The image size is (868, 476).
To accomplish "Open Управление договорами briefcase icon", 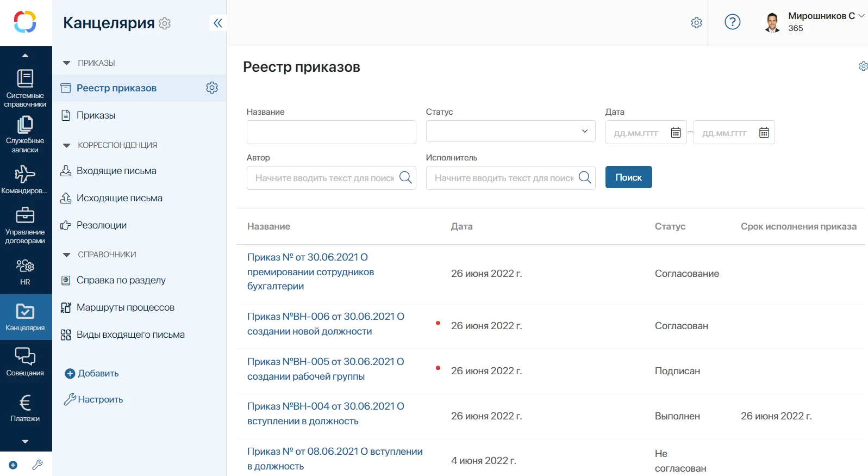I will tap(25, 225).
